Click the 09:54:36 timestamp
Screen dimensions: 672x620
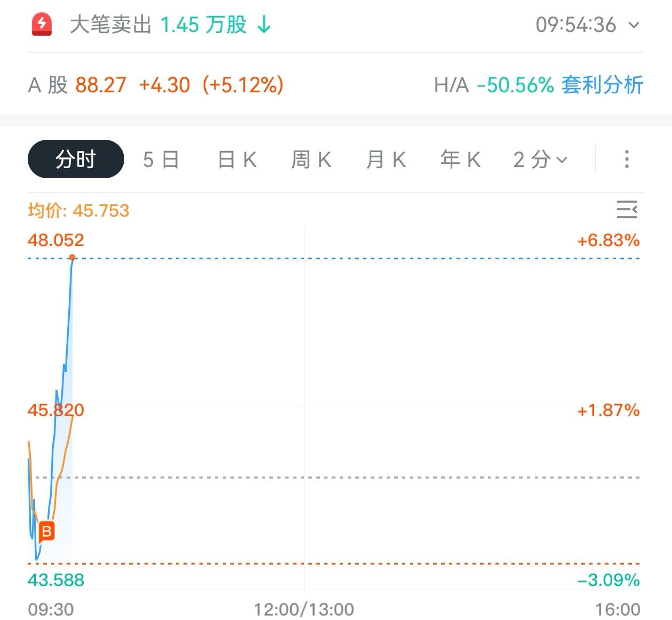click(x=575, y=25)
